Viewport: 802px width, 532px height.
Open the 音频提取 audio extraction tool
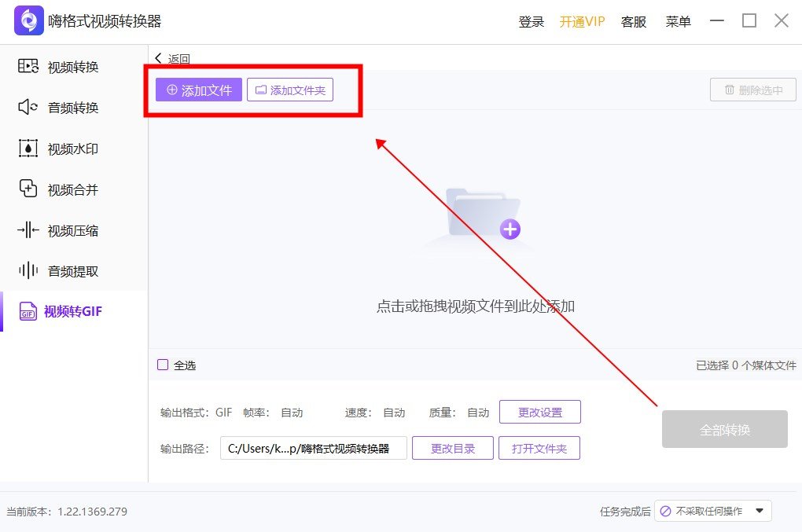click(67, 270)
